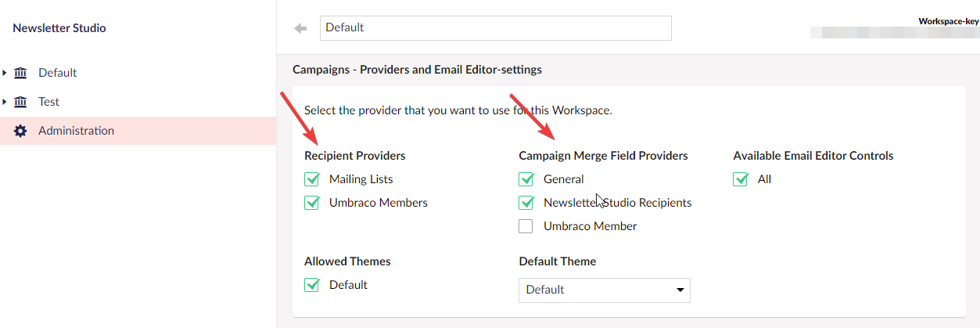Click the Default workspace building icon

20,73
